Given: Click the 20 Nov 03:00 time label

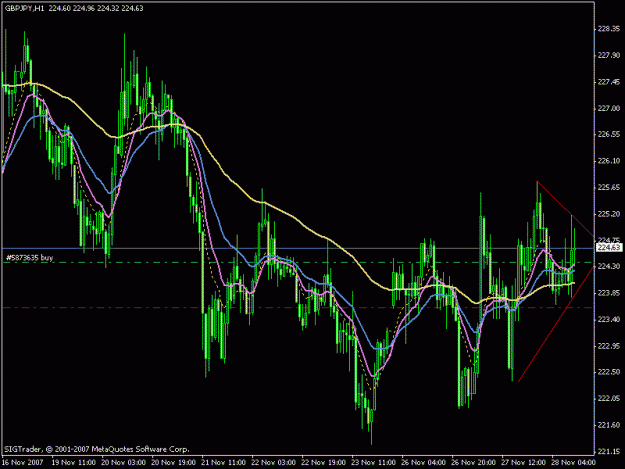Looking at the screenshot, I should click(x=124, y=463).
